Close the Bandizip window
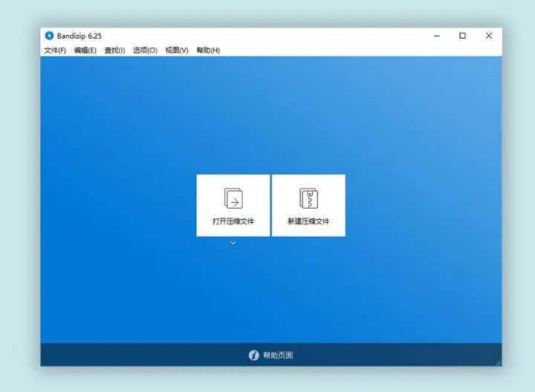 489,36
